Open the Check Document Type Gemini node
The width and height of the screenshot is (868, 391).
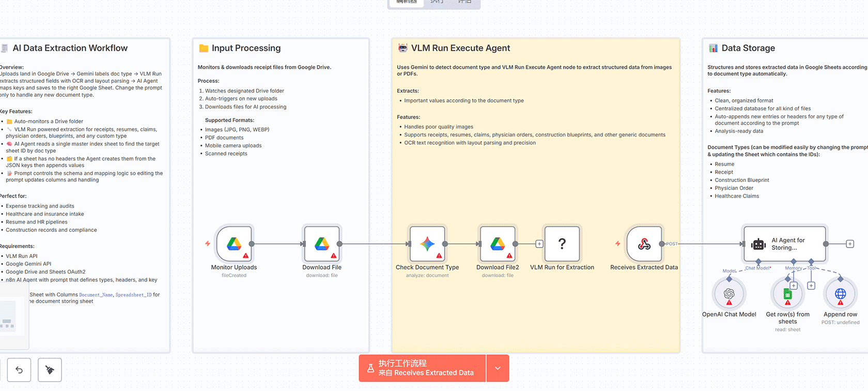click(x=427, y=244)
